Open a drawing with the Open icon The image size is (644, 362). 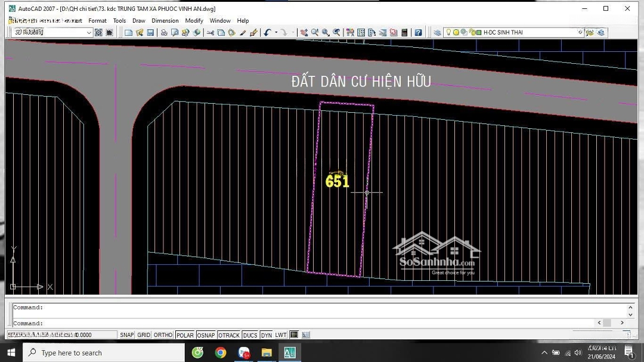pos(140,33)
